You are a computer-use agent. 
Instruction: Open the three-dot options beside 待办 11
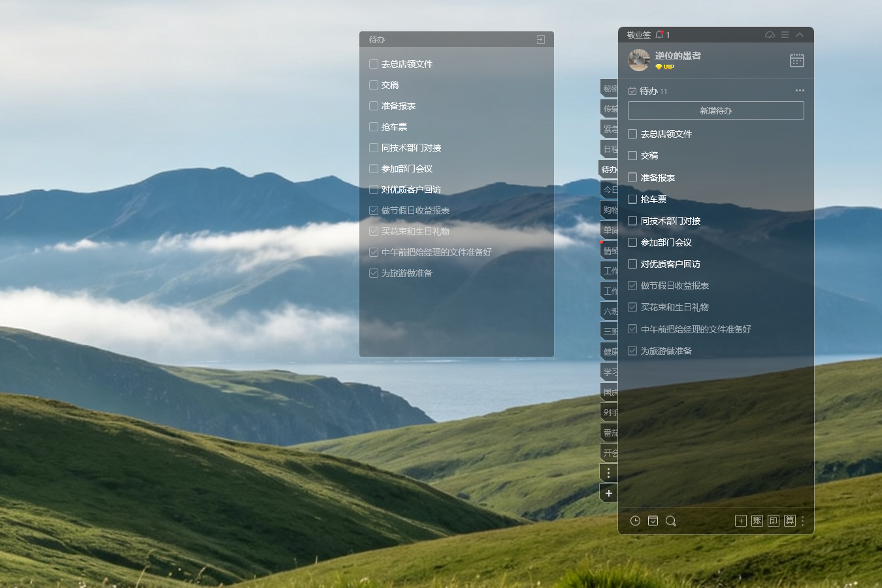click(x=800, y=91)
